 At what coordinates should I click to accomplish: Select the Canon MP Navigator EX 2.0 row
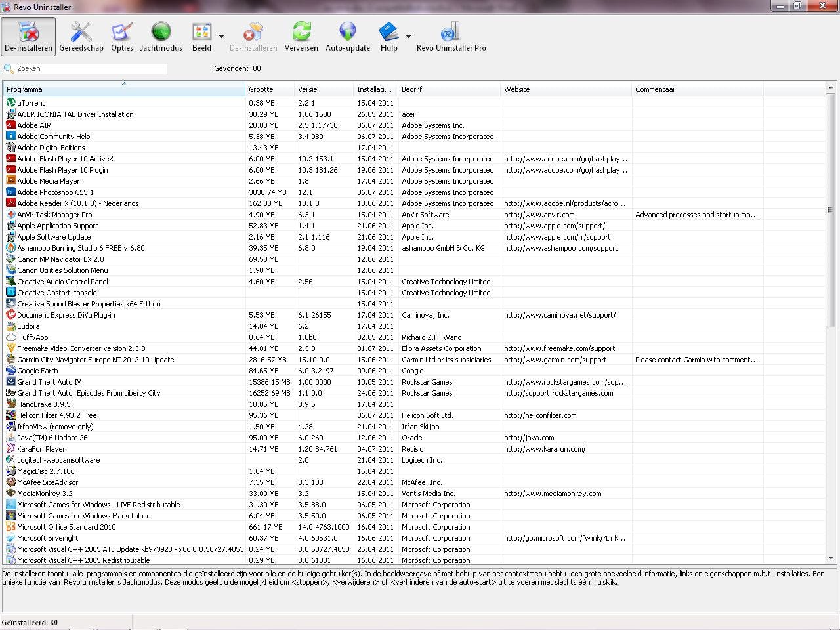pyautogui.click(x=415, y=259)
